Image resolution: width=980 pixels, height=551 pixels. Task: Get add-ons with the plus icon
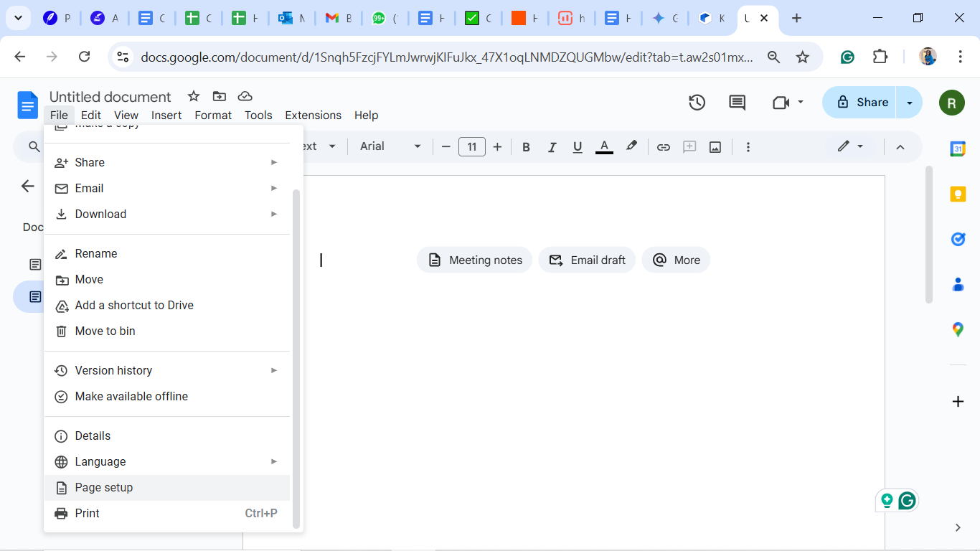coord(958,401)
